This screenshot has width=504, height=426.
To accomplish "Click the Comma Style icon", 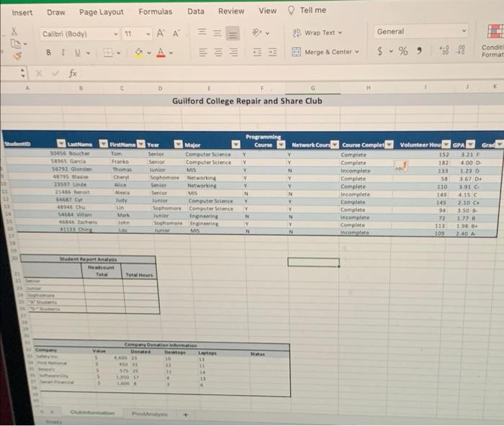I will [x=419, y=50].
